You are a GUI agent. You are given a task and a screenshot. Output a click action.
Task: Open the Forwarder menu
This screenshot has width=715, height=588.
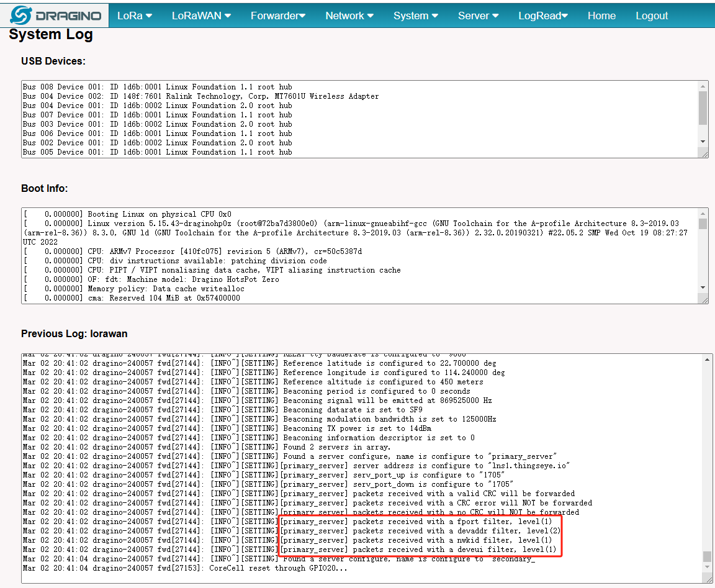click(x=277, y=16)
